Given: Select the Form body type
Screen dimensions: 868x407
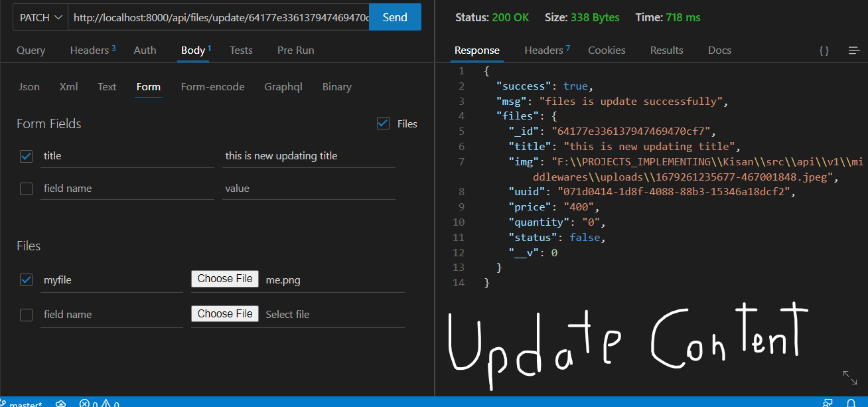Looking at the screenshot, I should (149, 86).
